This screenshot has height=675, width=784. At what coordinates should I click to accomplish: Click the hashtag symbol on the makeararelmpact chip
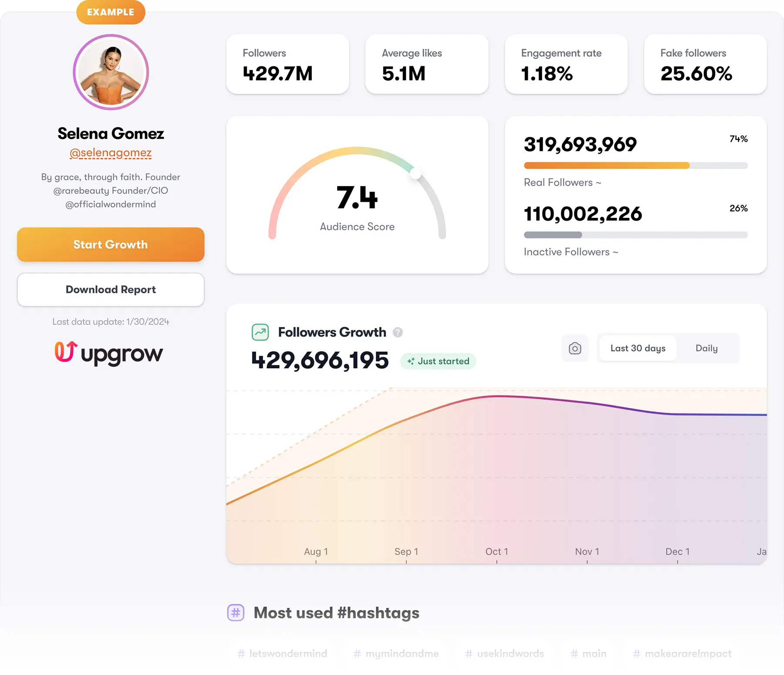click(637, 653)
